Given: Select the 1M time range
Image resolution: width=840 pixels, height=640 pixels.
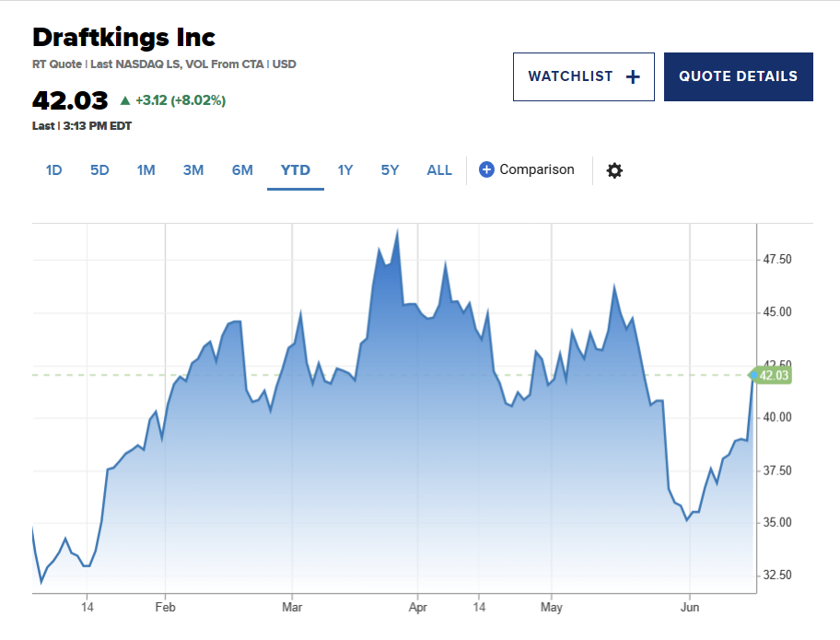Looking at the screenshot, I should (x=146, y=170).
